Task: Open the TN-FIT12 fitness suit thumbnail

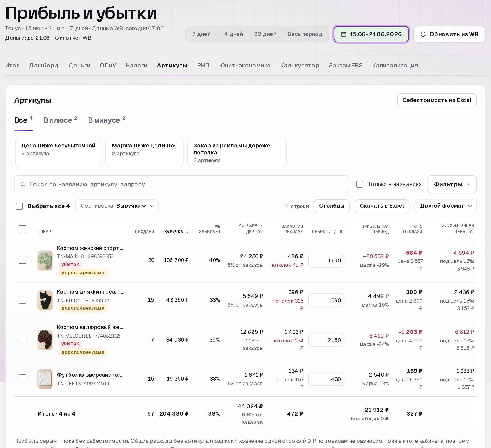Action: (x=45, y=300)
